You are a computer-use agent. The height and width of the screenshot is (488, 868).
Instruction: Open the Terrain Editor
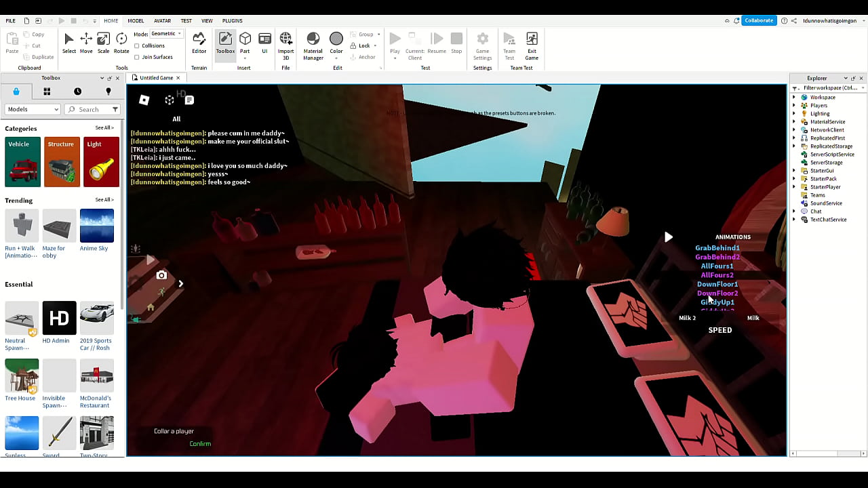(199, 43)
